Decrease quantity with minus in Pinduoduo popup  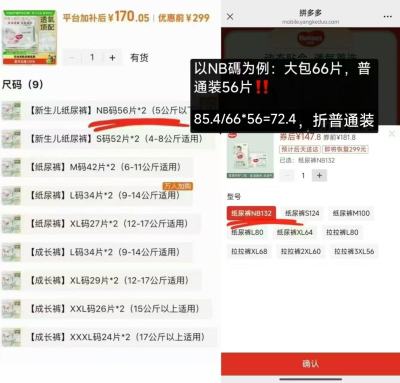(287, 175)
